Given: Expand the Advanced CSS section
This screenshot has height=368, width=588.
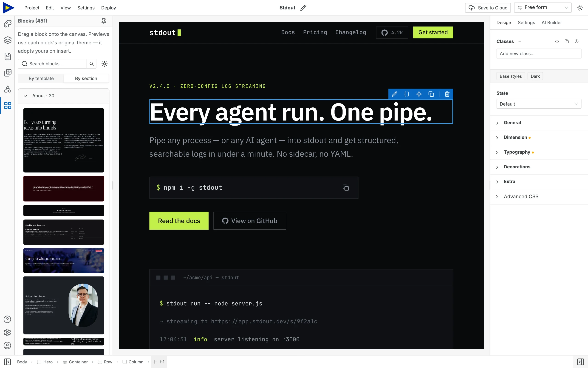Looking at the screenshot, I should (x=539, y=197).
